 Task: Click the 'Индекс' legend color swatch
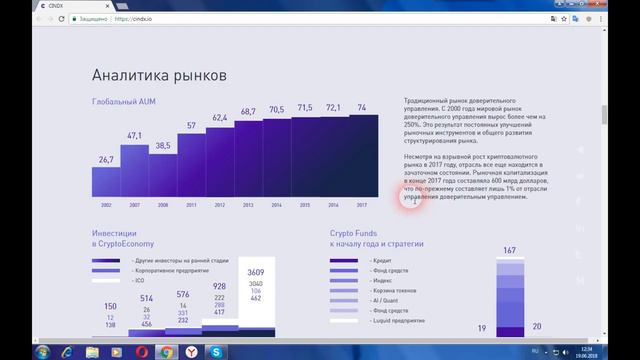click(x=344, y=280)
